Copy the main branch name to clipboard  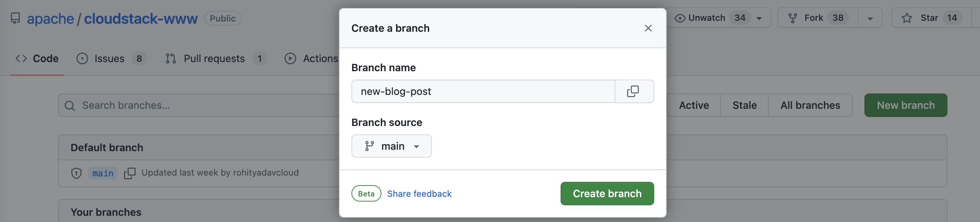click(x=129, y=173)
